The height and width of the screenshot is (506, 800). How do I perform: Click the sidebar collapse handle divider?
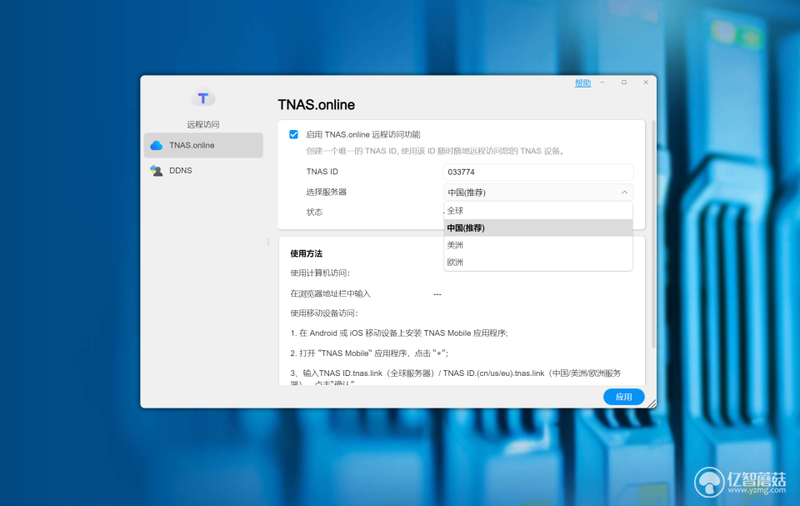[268, 241]
